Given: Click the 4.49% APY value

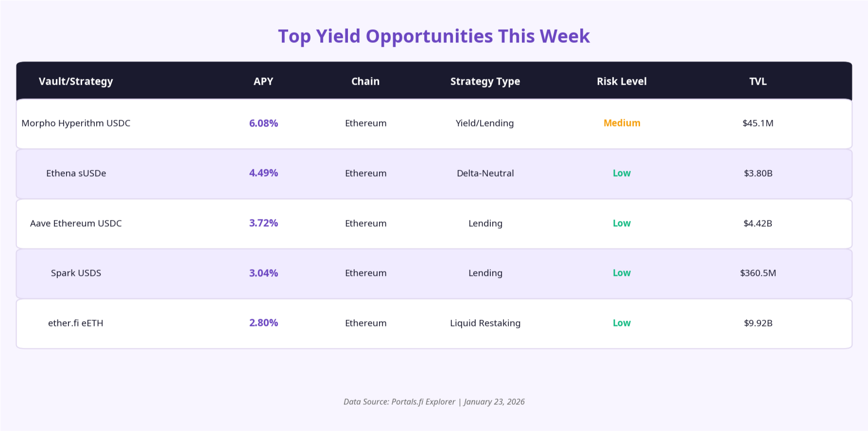Looking at the screenshot, I should pyautogui.click(x=263, y=173).
